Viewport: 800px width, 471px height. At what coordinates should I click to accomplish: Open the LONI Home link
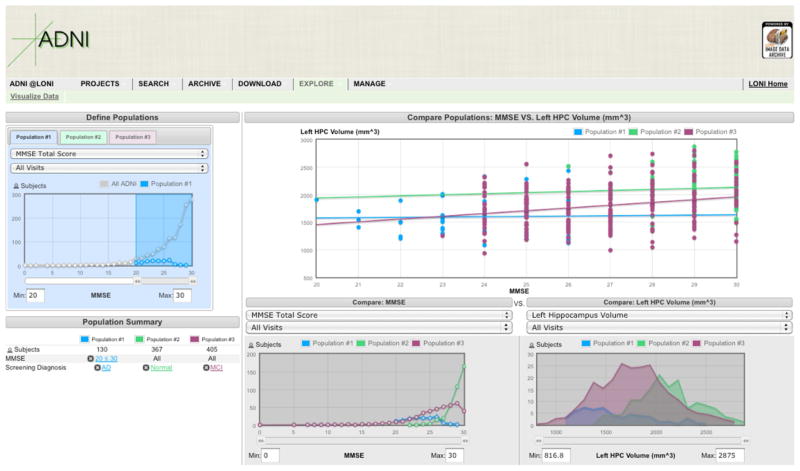pos(769,84)
